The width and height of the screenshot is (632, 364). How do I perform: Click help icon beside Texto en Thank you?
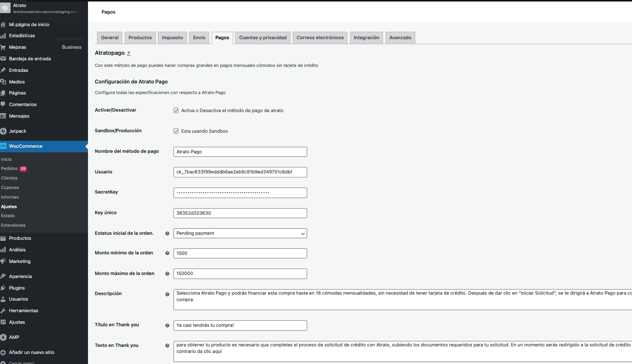167,346
